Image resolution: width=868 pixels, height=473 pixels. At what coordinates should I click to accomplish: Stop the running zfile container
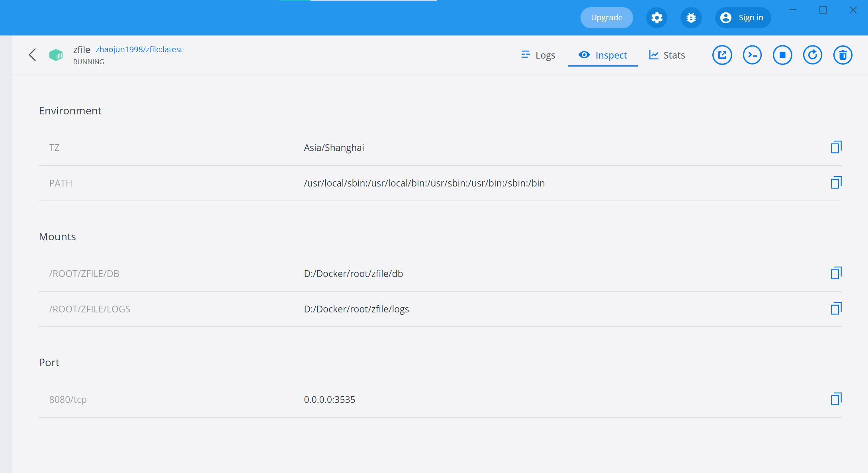tap(782, 55)
